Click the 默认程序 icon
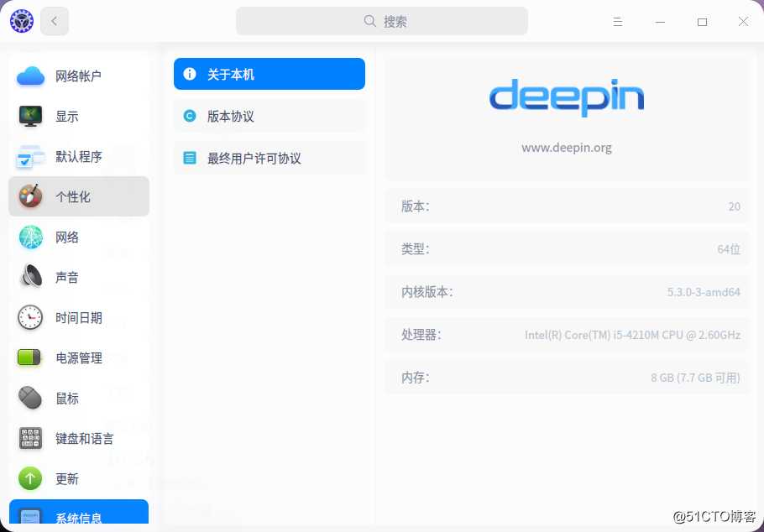 click(30, 156)
